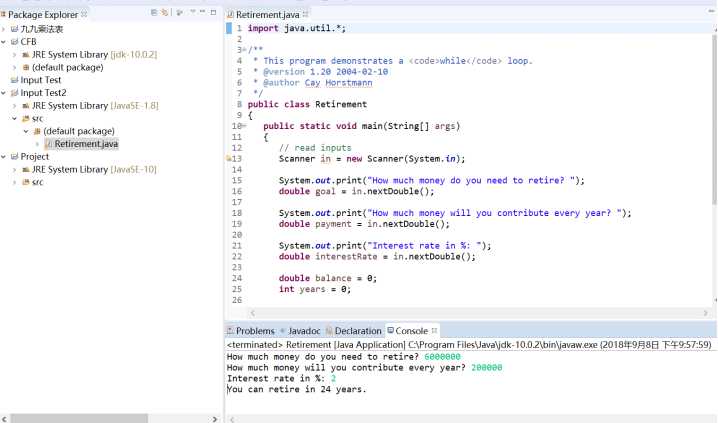Image resolution: width=718 pixels, height=423 pixels.
Task: Click the 'double balance = 0;' line
Action: [x=328, y=278]
